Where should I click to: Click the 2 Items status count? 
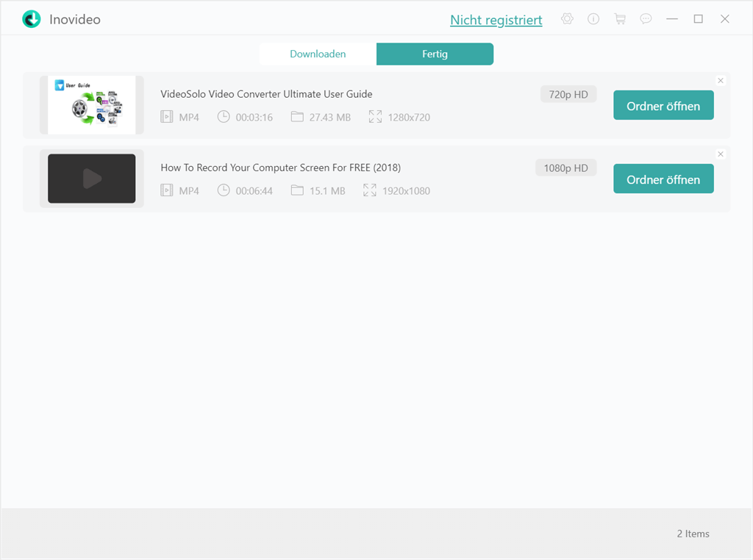pos(693,534)
